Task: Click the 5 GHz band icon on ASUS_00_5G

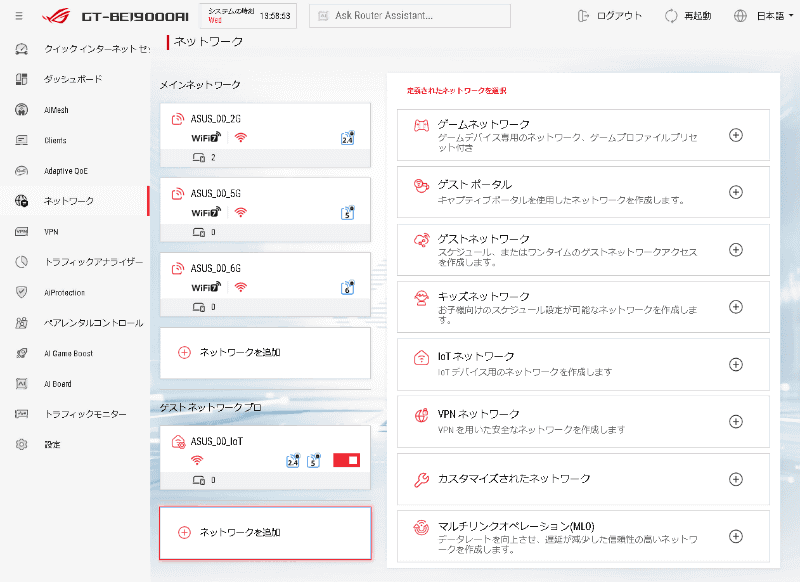Action: (347, 213)
